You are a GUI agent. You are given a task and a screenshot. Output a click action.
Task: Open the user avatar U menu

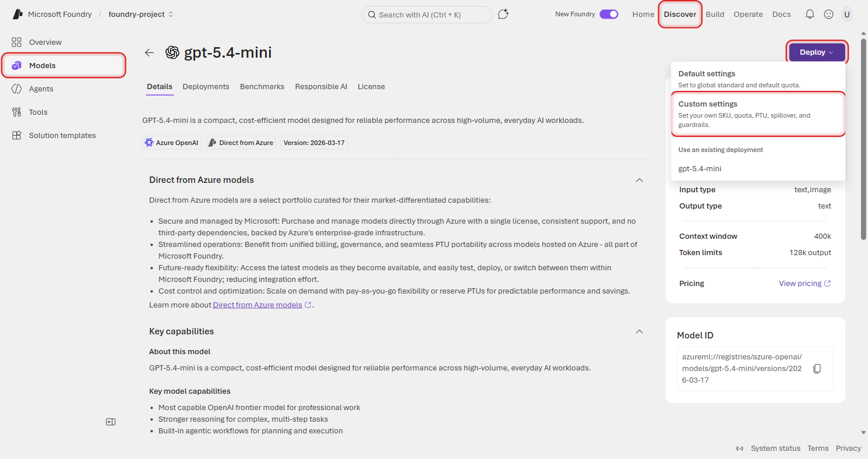pos(846,15)
